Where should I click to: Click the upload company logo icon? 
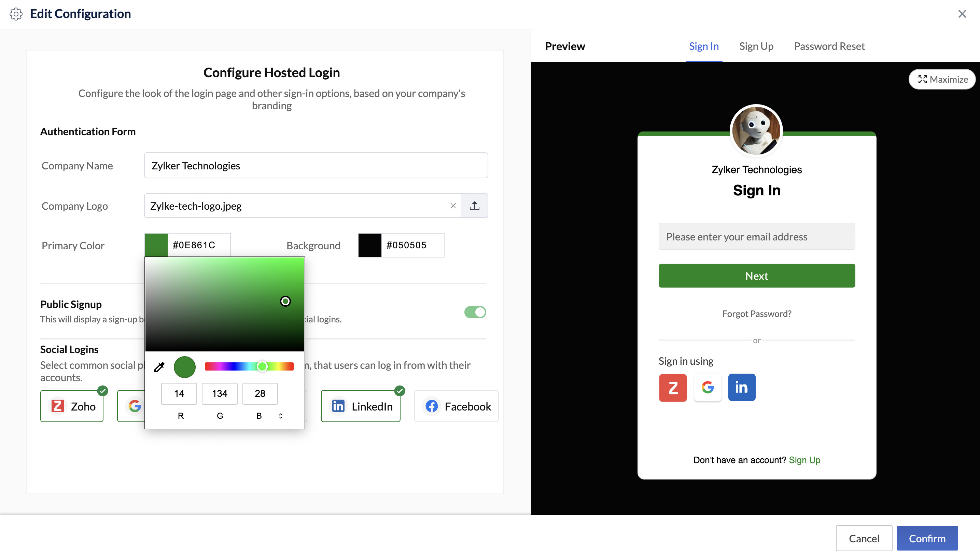pyautogui.click(x=475, y=205)
